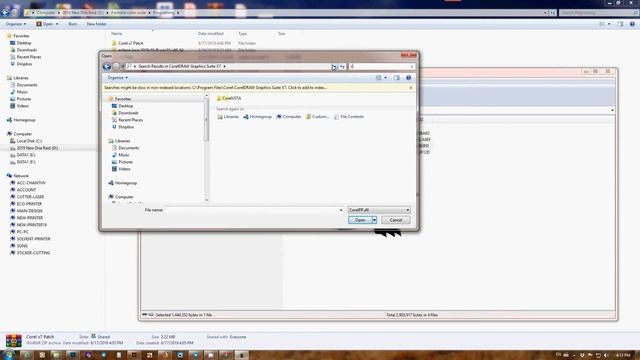Click the Forward arrow in Open dialog
Viewport: 640px width, 360px height.
coord(116,67)
